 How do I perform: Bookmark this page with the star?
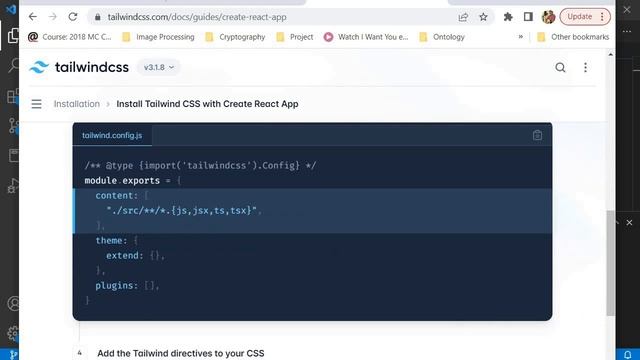click(483, 17)
